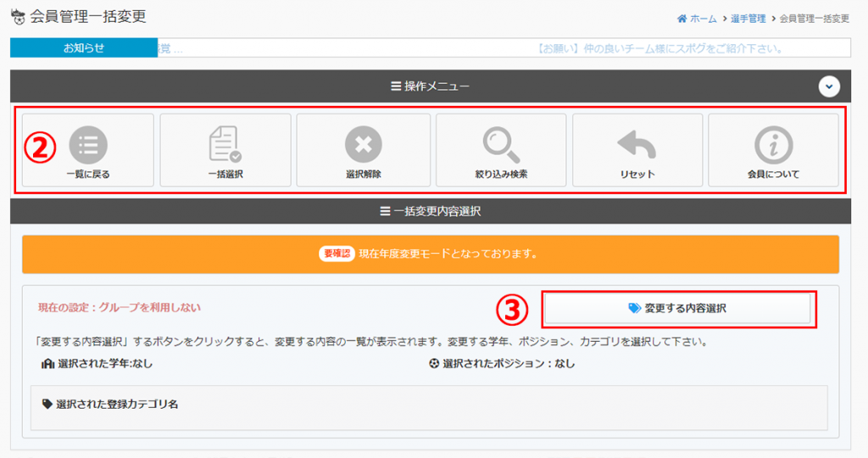Open 絞り込み検索 magnifying glass icon
The width and height of the screenshot is (868, 458).
(x=500, y=144)
